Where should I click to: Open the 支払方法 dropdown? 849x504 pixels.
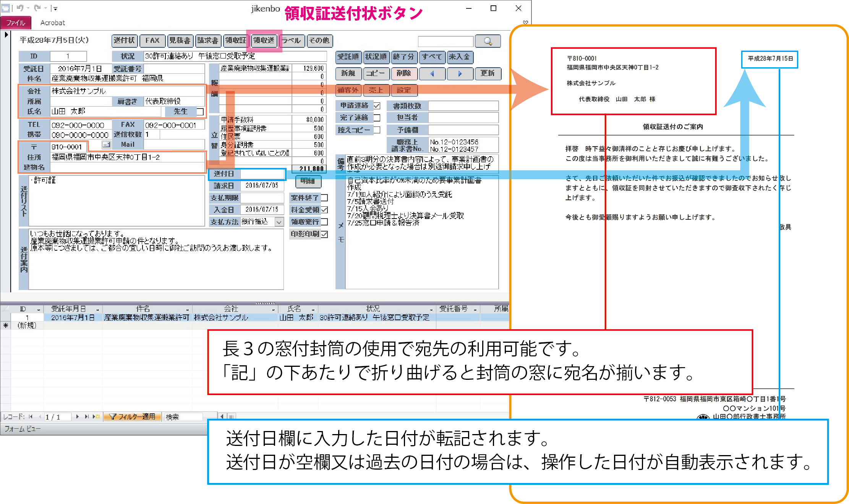[x=279, y=222]
